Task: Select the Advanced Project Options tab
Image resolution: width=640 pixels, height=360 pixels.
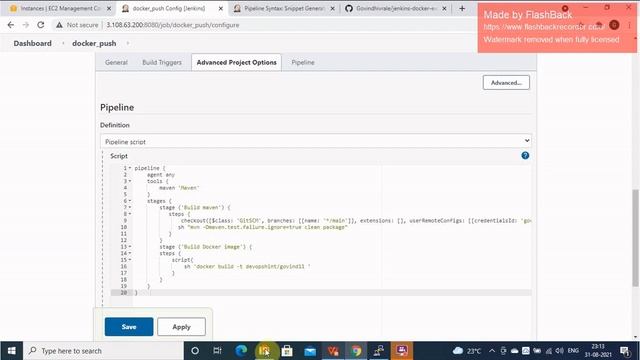Action: tap(236, 62)
